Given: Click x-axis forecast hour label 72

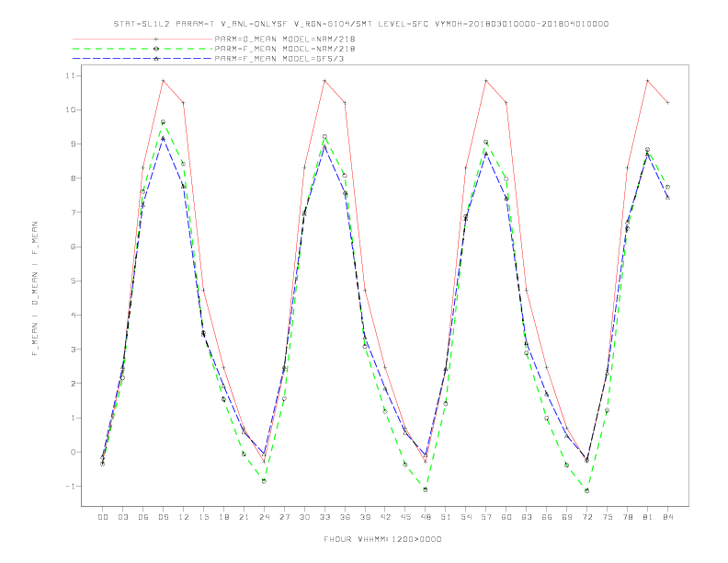Looking at the screenshot, I should [x=586, y=517].
